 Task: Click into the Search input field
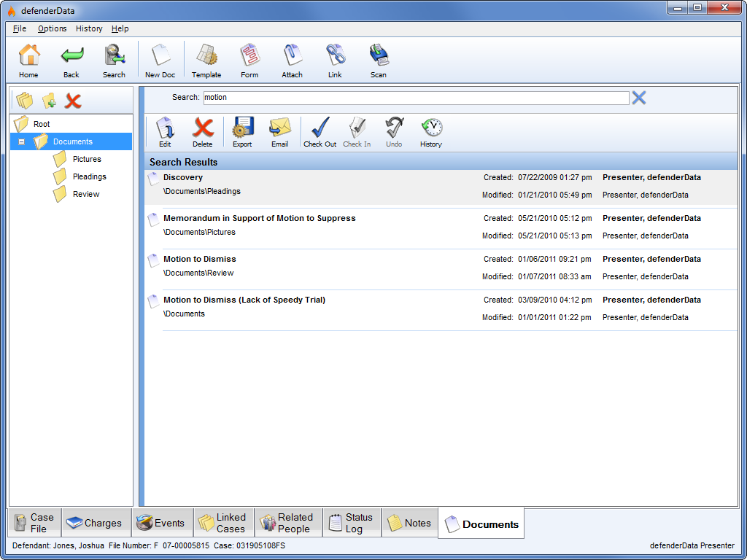click(x=416, y=98)
